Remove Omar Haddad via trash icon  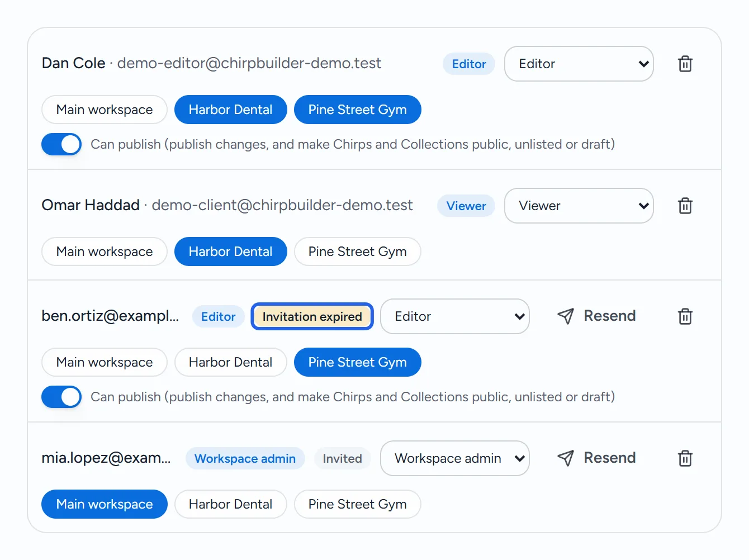[x=685, y=206]
